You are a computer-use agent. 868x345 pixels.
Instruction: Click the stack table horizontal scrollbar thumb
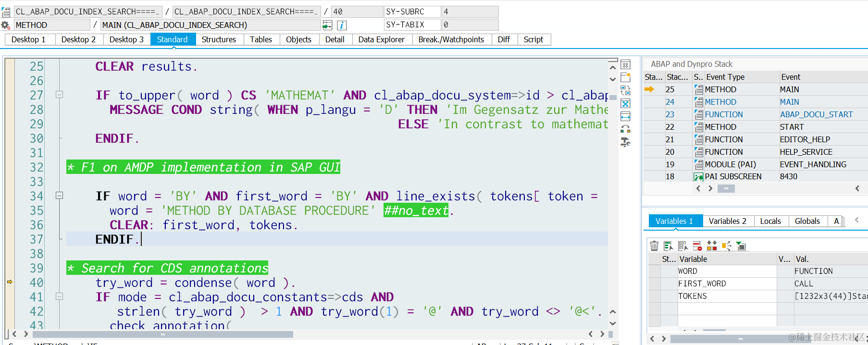tap(726, 189)
